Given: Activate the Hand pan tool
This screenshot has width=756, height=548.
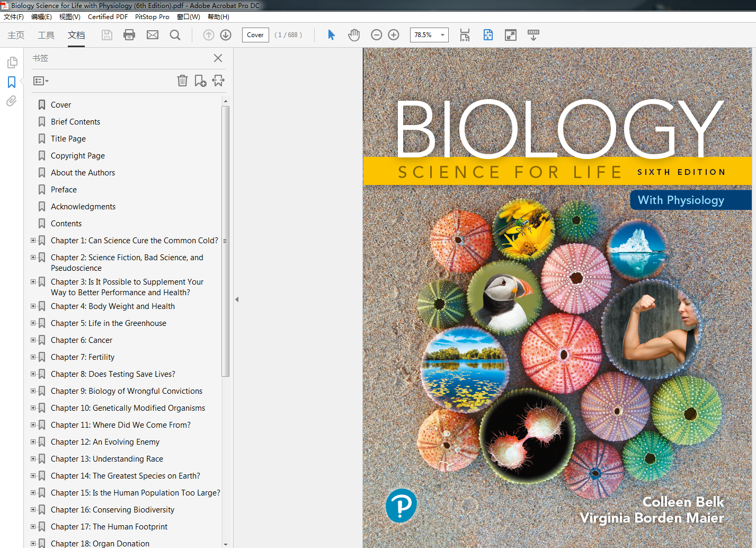Looking at the screenshot, I should pyautogui.click(x=354, y=35).
